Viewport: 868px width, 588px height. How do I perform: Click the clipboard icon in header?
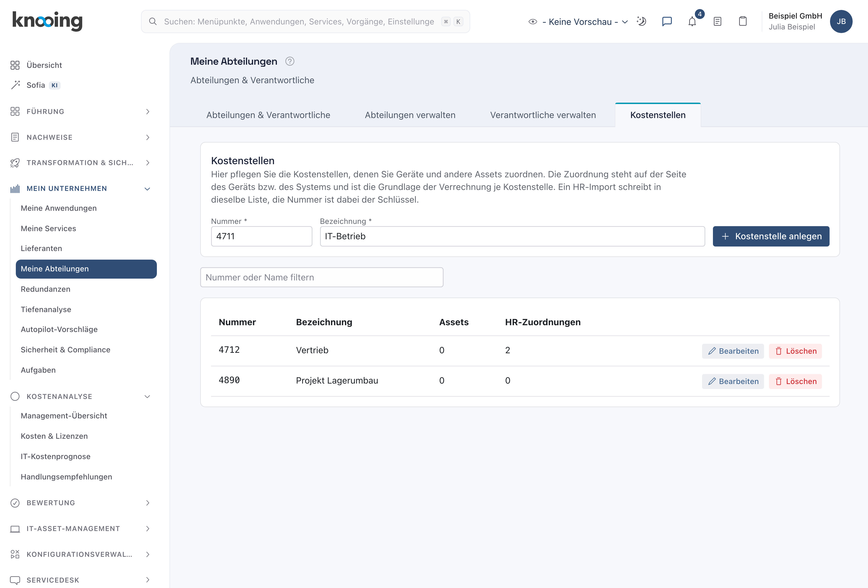743,21
